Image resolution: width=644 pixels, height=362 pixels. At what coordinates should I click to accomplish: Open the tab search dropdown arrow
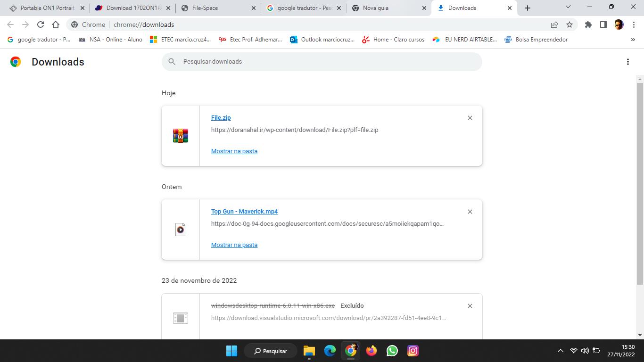coord(568,7)
